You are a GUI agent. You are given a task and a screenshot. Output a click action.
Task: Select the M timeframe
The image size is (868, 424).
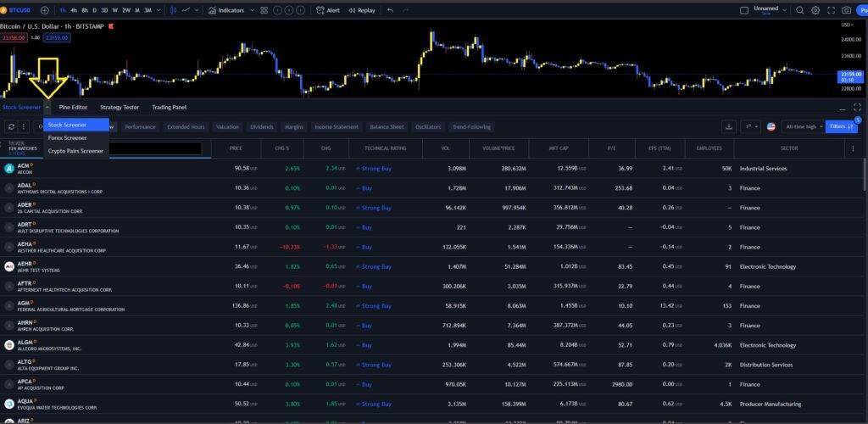click(x=137, y=10)
